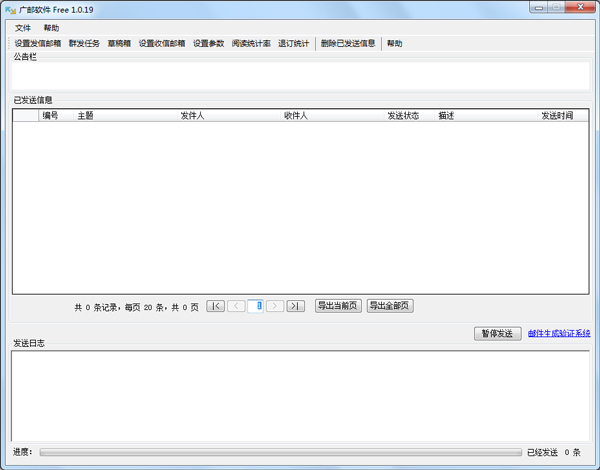Sort by 发送时间 column header
The width and height of the screenshot is (600, 470).
pos(563,116)
